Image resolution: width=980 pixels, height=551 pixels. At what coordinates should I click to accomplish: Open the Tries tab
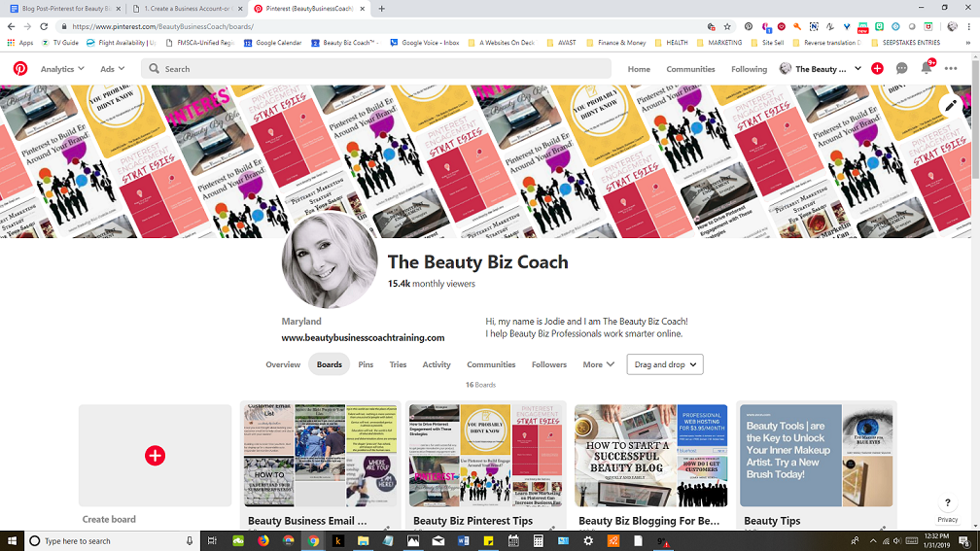(399, 364)
